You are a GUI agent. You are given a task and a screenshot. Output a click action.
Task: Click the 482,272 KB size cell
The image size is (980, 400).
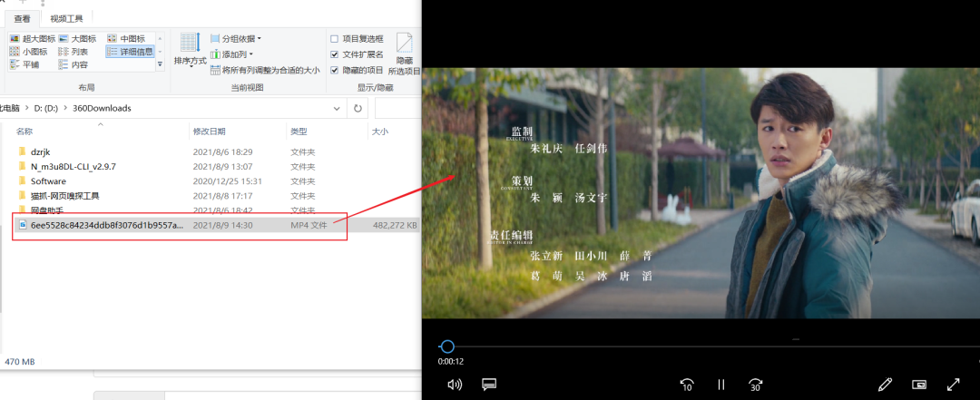pyautogui.click(x=395, y=225)
